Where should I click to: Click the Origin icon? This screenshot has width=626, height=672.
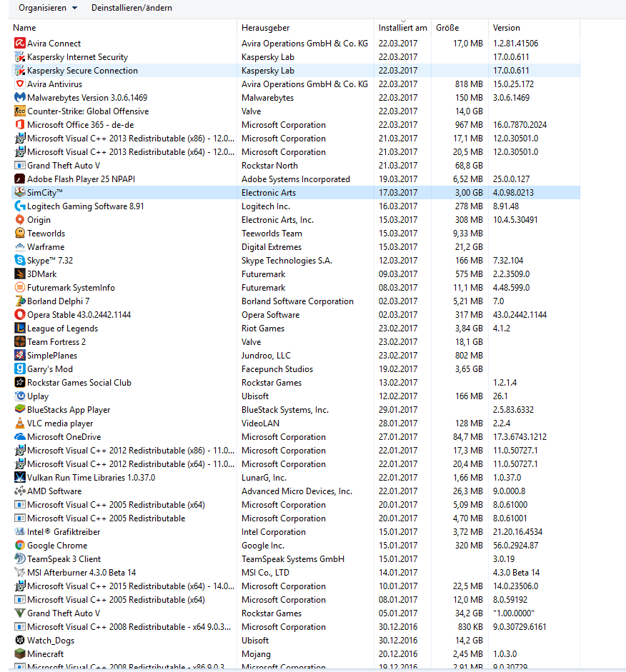(x=20, y=220)
